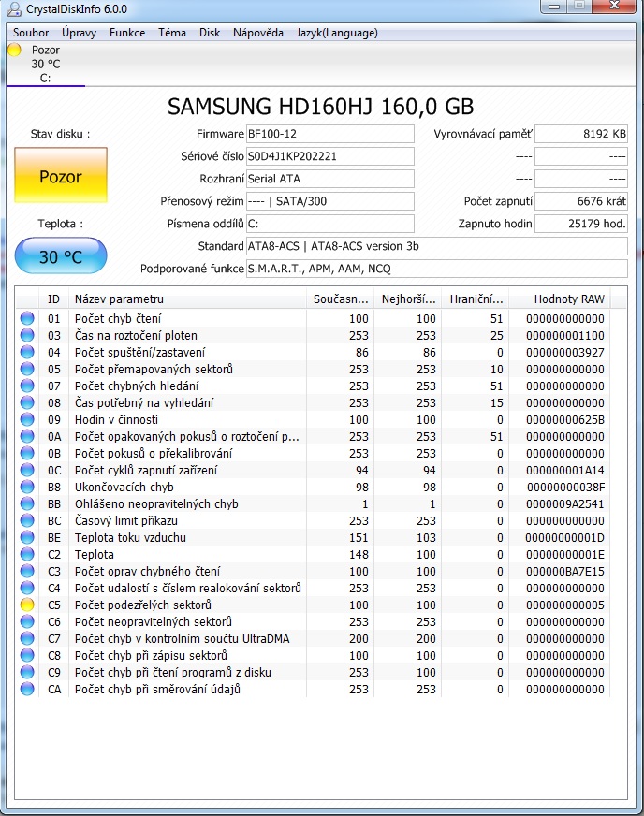The image size is (644, 816).
Task: Click the blue status dot for row 04
Action: coord(27,352)
